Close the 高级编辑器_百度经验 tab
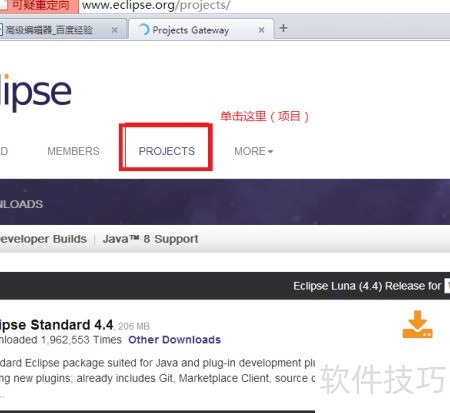Image resolution: width=450 pixels, height=413 pixels. pos(115,30)
